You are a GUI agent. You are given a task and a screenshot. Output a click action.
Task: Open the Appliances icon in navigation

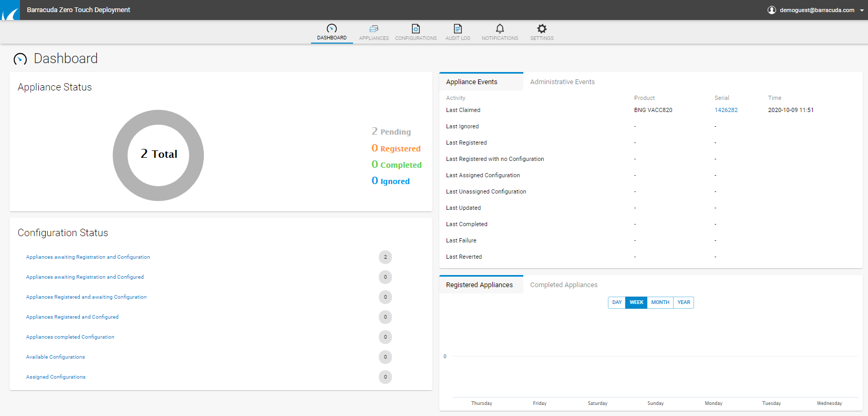pos(374,28)
